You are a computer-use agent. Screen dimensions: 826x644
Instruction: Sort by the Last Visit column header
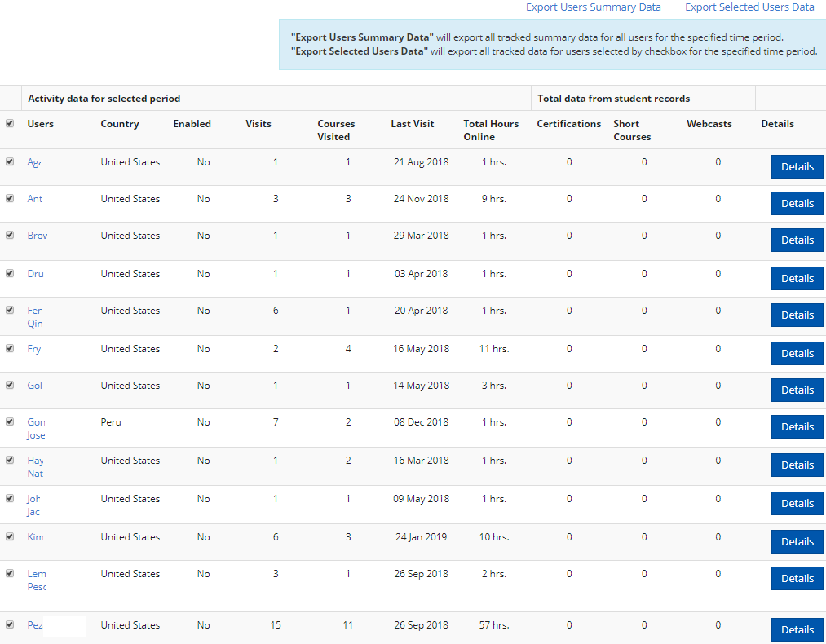(x=412, y=124)
